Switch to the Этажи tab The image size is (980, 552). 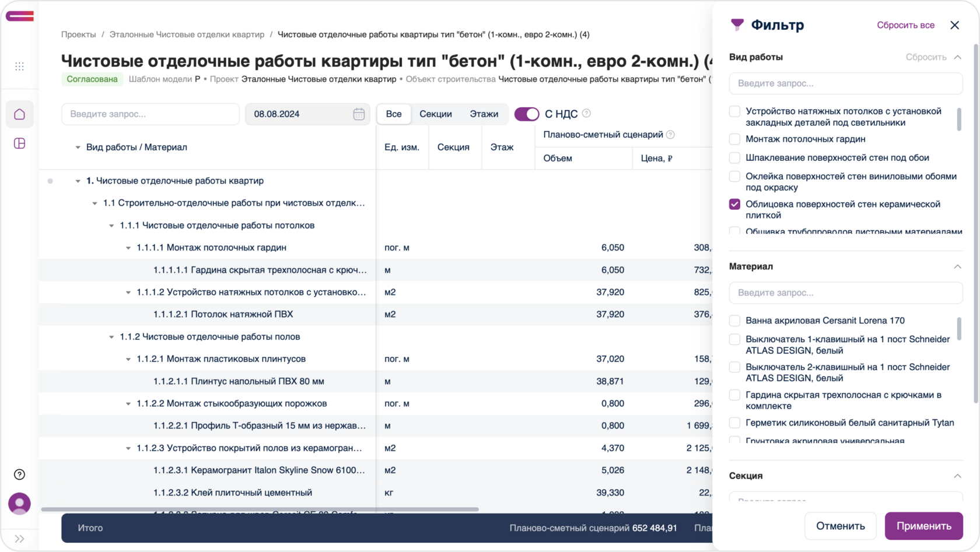tap(484, 114)
